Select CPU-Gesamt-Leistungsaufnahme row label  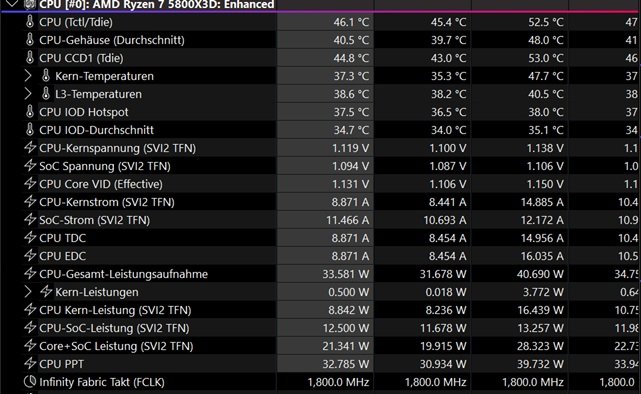pos(123,274)
